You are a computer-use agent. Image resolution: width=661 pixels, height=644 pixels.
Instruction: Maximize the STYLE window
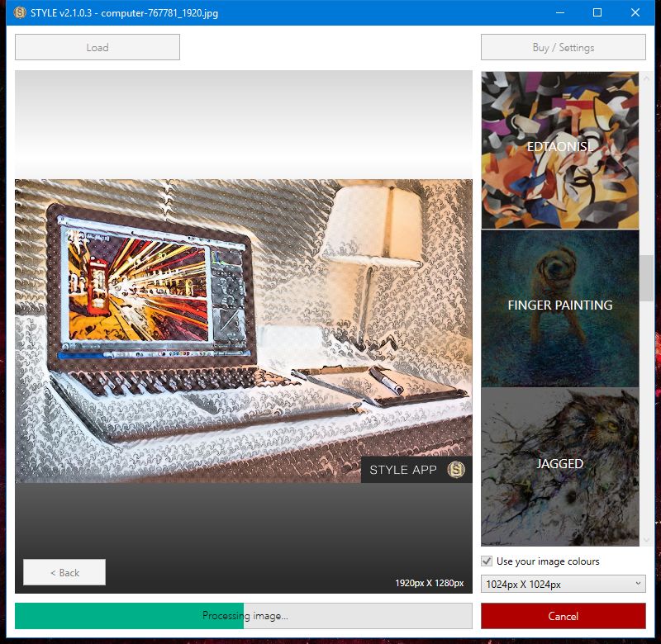point(597,12)
